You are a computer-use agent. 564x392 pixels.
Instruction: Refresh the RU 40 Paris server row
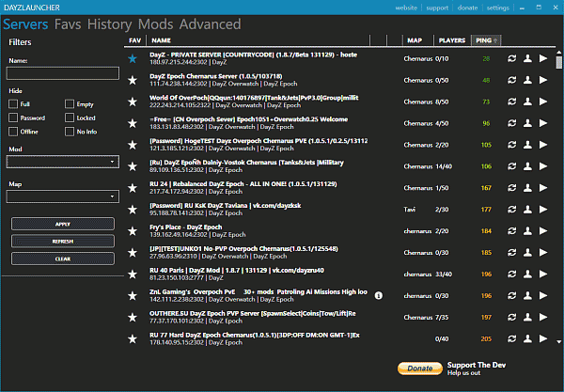(512, 274)
